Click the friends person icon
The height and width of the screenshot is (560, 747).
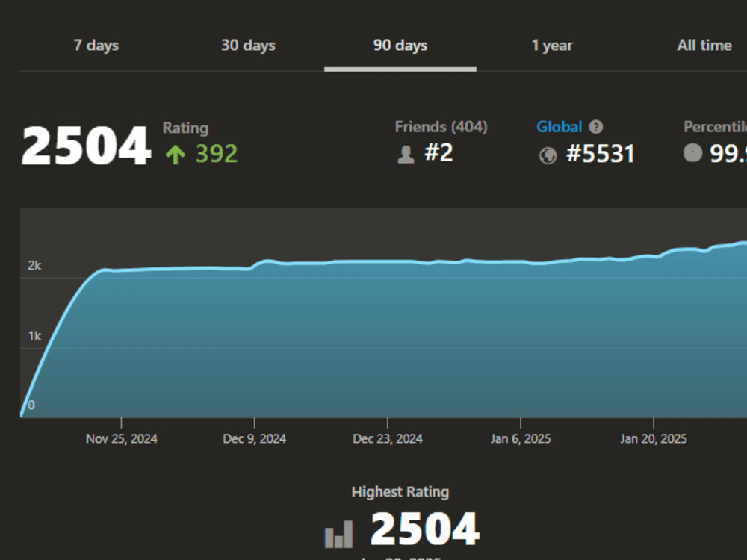click(x=406, y=155)
